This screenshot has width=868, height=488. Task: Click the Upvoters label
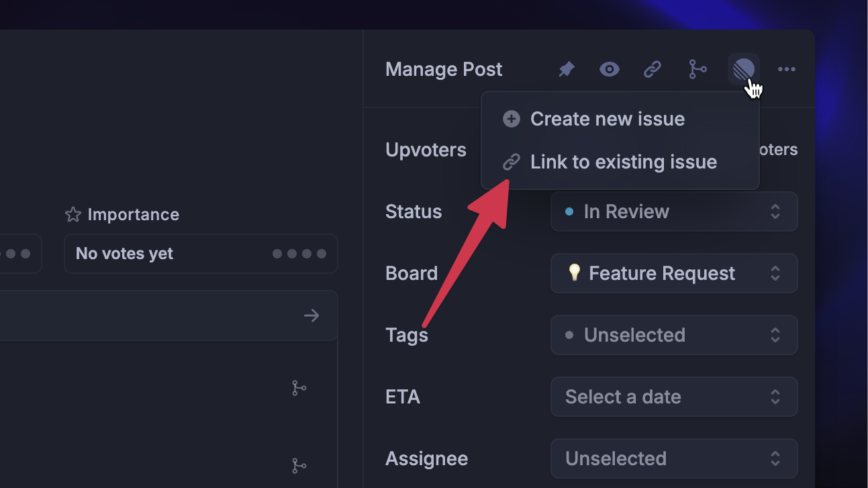click(426, 150)
